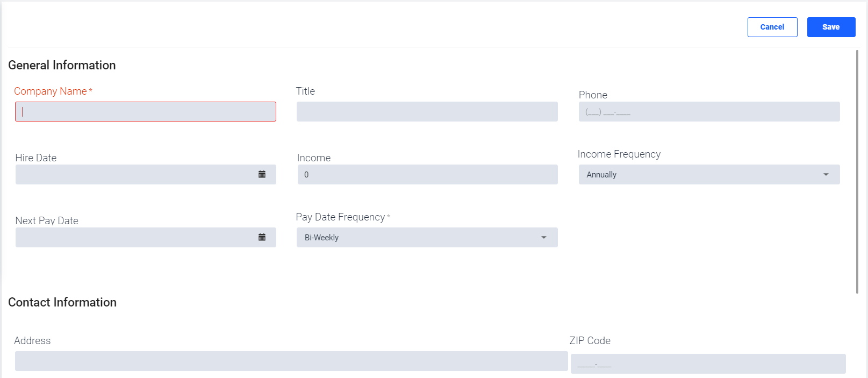Select the Phone number field
Screen dimensions: 868x378
[709, 111]
